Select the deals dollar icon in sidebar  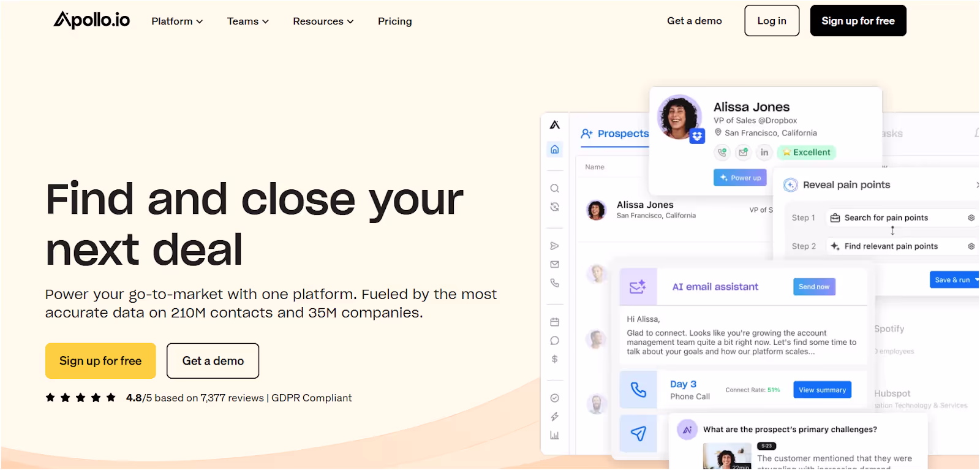click(555, 359)
